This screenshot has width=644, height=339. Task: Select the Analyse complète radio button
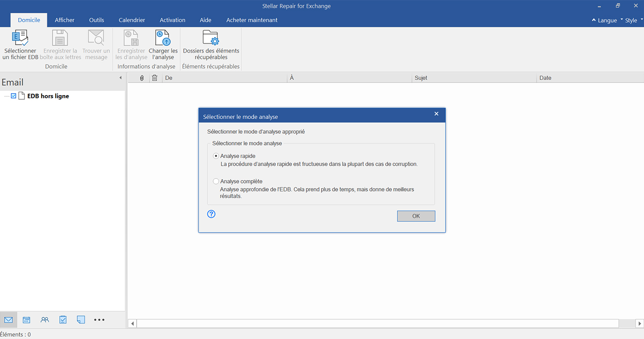point(216,181)
